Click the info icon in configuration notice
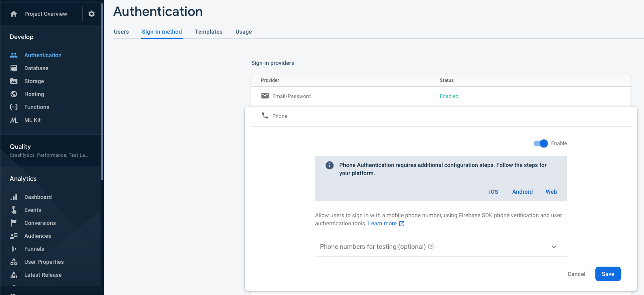The image size is (644, 295). pos(329,165)
